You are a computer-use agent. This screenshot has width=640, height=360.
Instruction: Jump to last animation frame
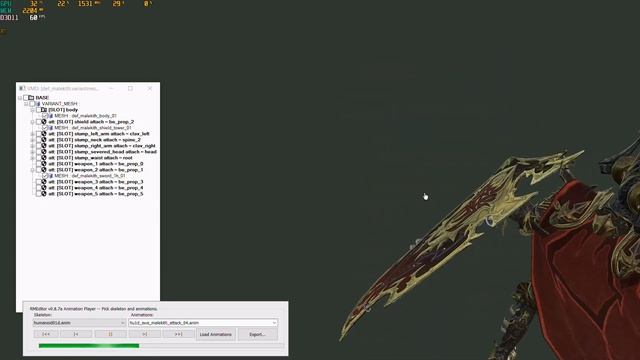(178, 334)
